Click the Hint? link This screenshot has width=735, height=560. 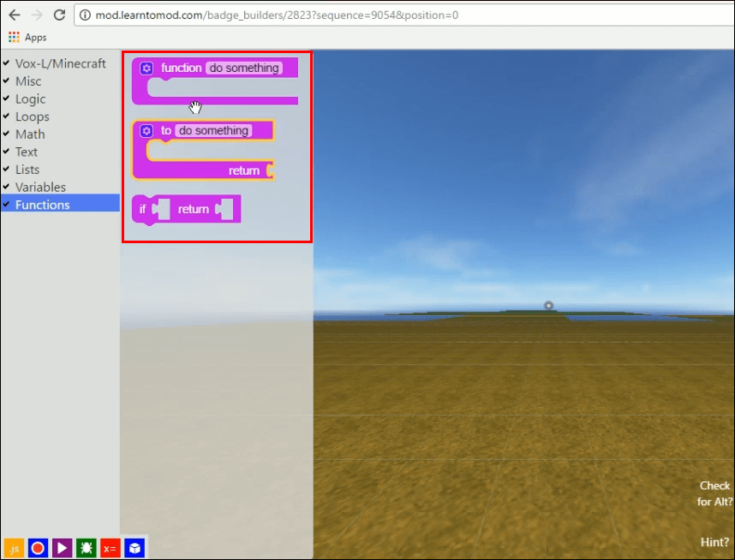[x=714, y=542]
